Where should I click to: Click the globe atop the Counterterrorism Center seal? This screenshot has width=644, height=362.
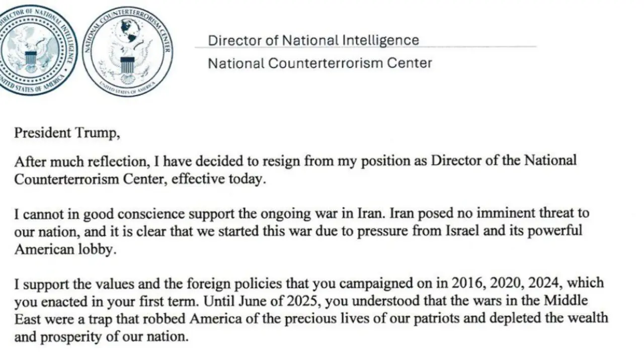point(129,30)
